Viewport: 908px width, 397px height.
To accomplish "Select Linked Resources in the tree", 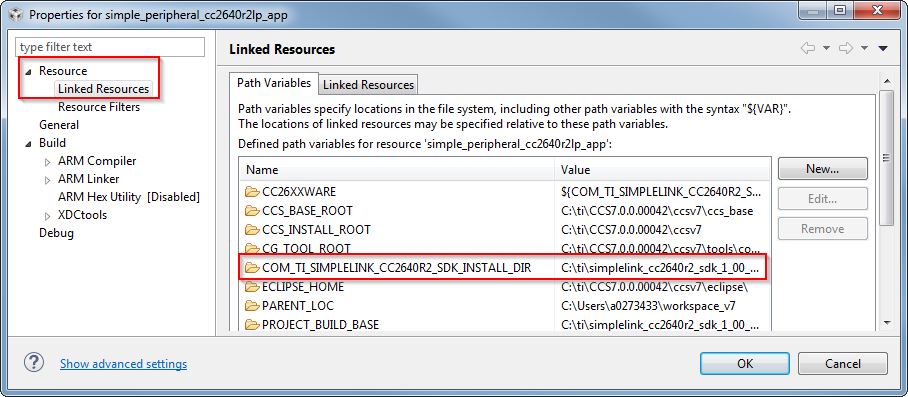I will click(x=104, y=89).
